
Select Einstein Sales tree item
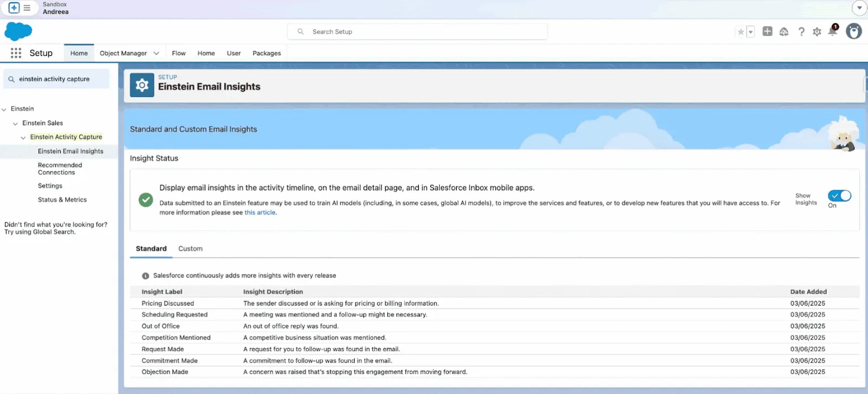click(x=42, y=123)
